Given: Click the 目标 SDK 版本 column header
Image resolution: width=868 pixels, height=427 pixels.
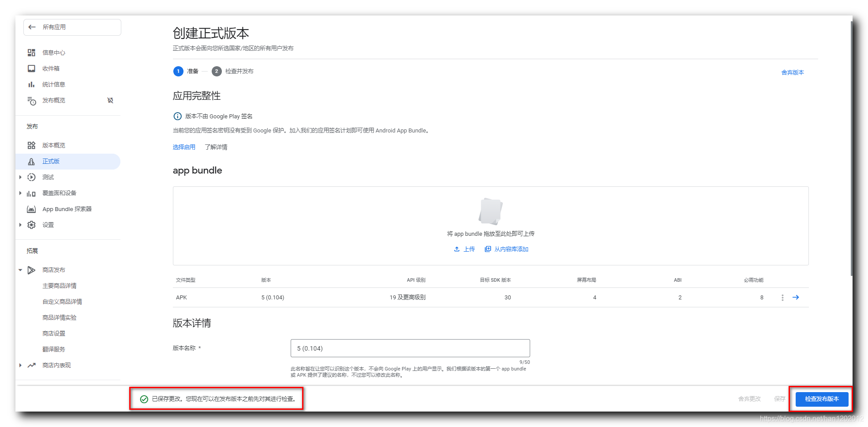Looking at the screenshot, I should 495,280.
